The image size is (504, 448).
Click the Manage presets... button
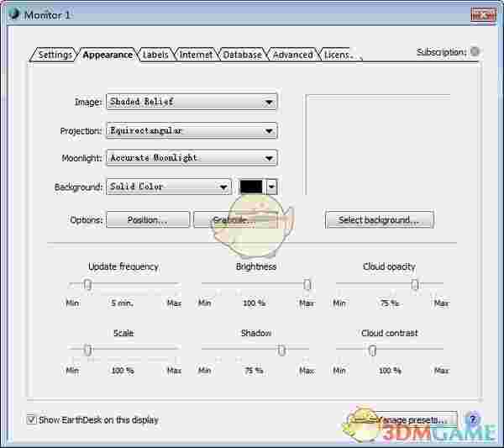413,419
